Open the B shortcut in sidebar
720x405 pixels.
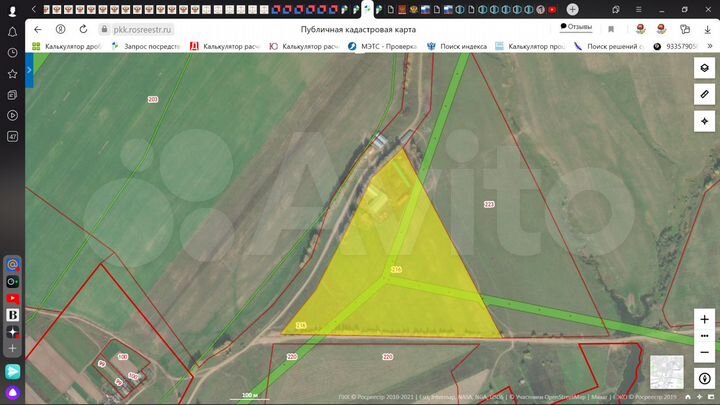[x=12, y=315]
